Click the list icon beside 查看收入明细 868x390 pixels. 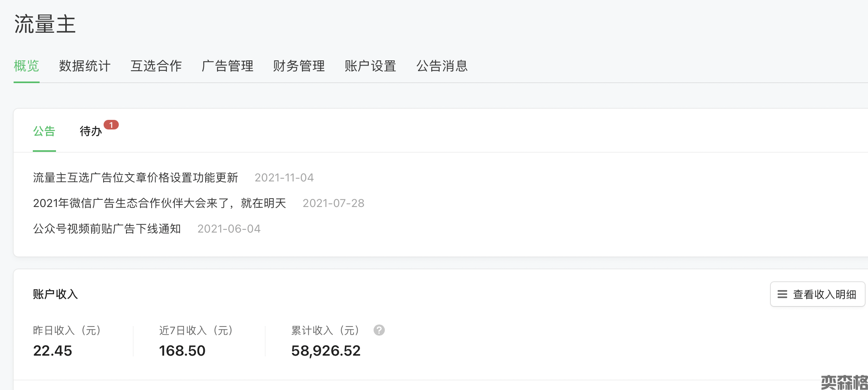pos(782,294)
